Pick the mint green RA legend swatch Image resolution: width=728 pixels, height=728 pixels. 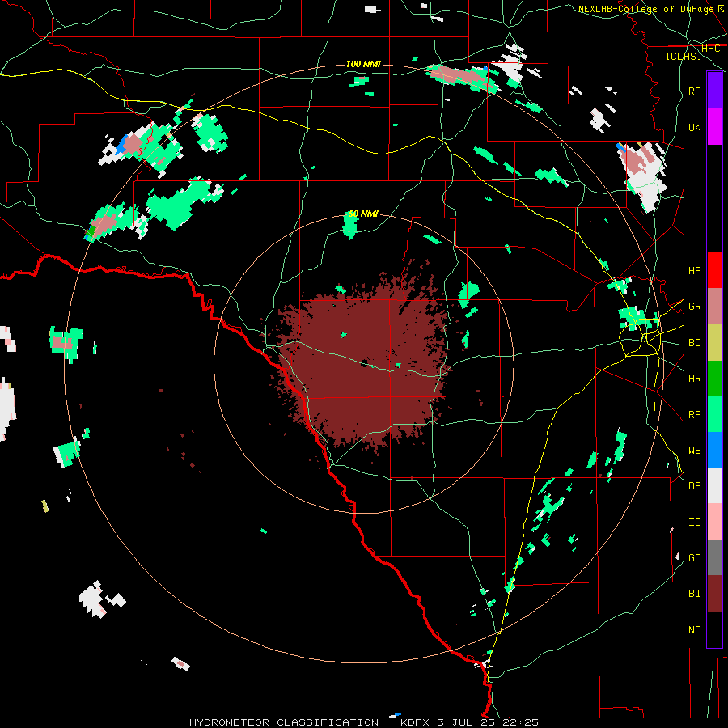point(714,414)
